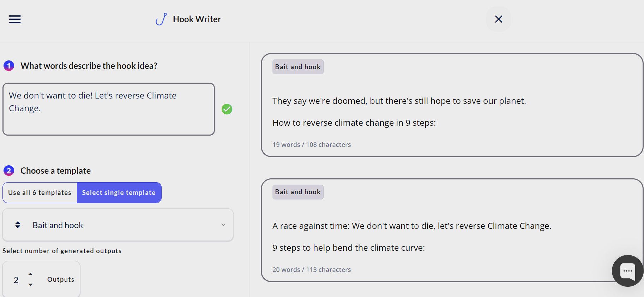Select the 'A race against time' hook text
644x297 pixels.
click(x=411, y=226)
